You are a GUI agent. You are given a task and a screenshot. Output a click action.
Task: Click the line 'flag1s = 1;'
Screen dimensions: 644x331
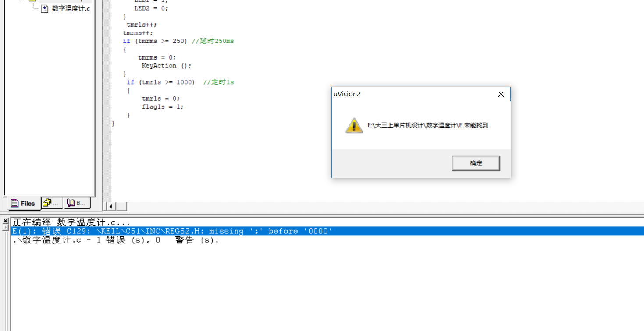(x=163, y=107)
